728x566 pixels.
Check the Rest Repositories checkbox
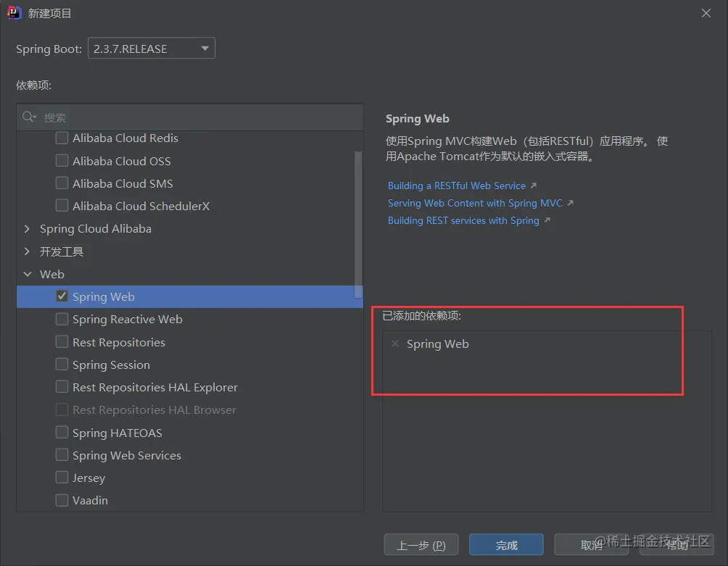[62, 342]
